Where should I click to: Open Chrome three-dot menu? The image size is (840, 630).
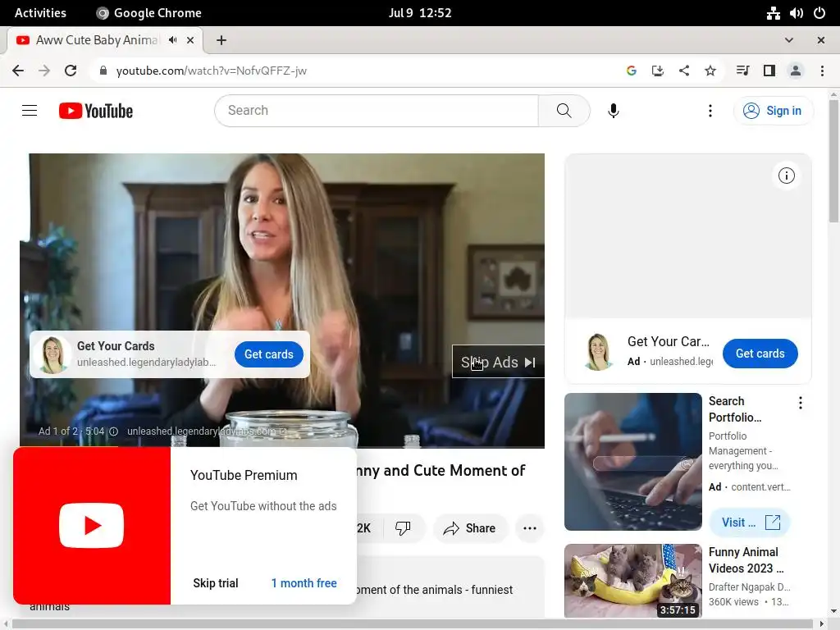pos(822,71)
